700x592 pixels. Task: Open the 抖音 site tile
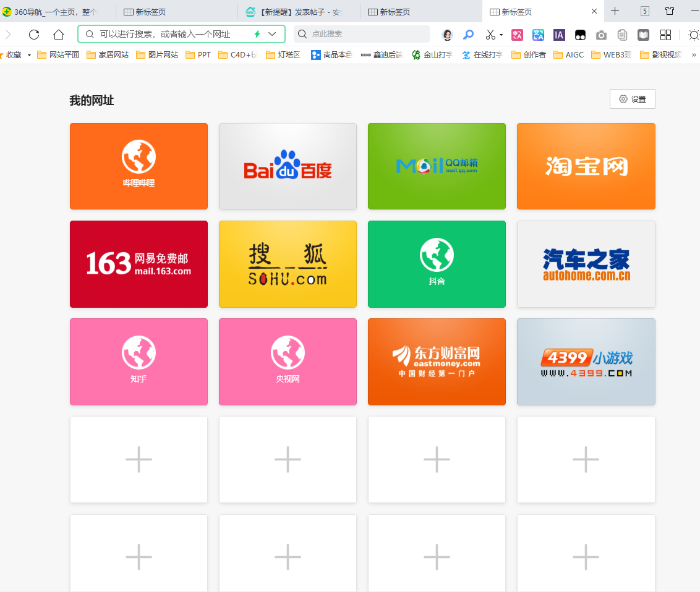437,264
